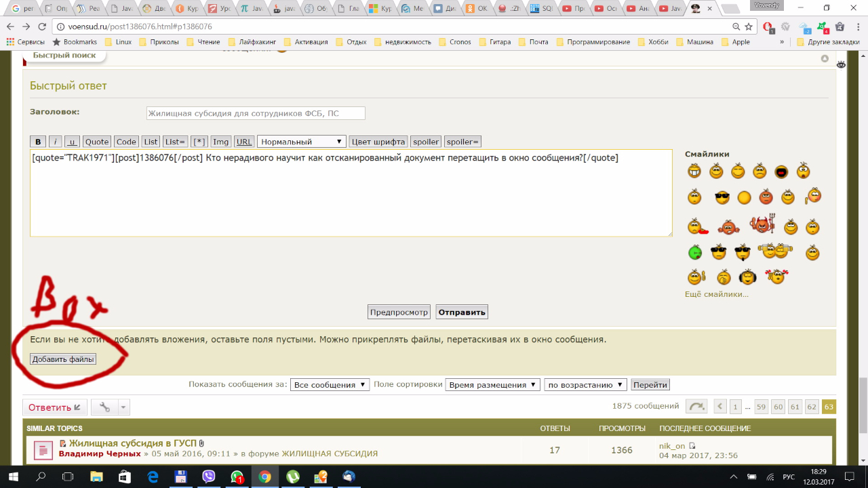This screenshot has width=868, height=488.
Task: Insert the red devil smiley
Action: [762, 224]
